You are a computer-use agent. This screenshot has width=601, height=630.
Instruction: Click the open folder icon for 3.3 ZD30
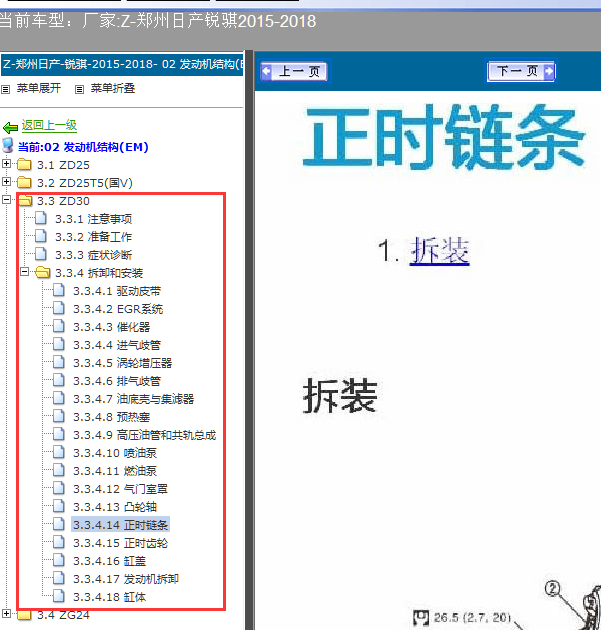pyautogui.click(x=25, y=200)
